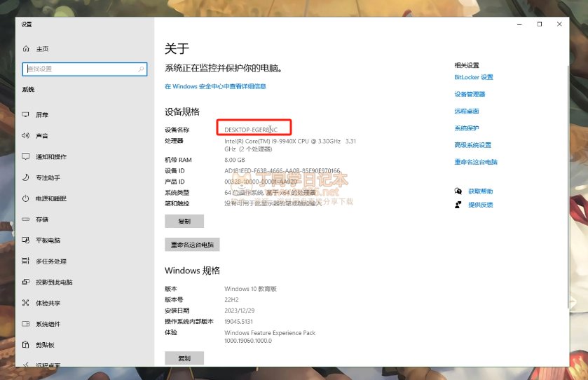588x380 pixels.
Task: Click the 专注助手 moon icon
Action: (x=25, y=177)
